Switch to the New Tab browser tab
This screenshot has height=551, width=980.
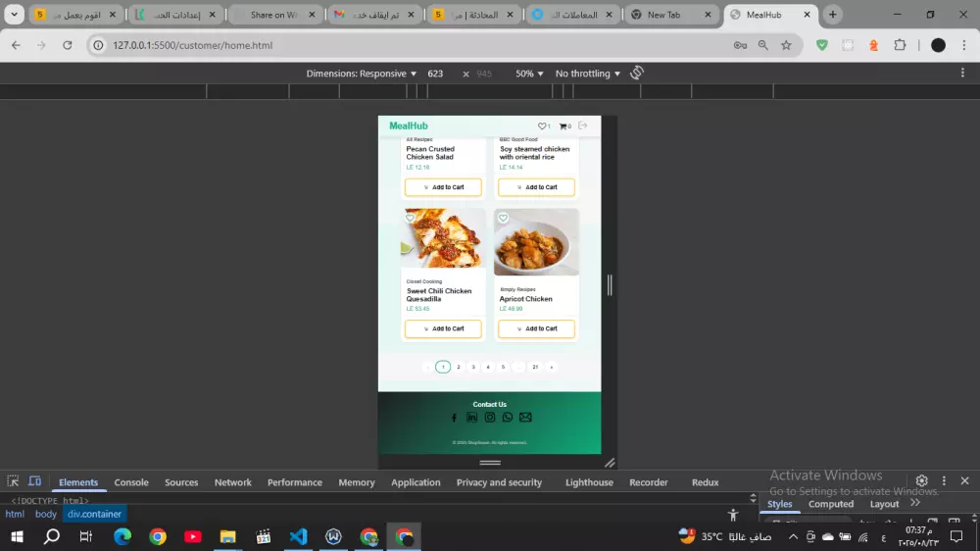pyautogui.click(x=670, y=15)
